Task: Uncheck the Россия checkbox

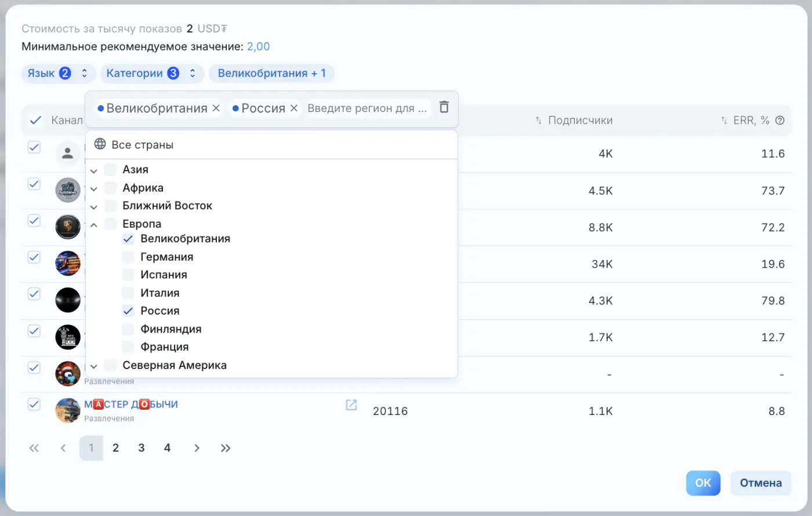Action: 128,311
